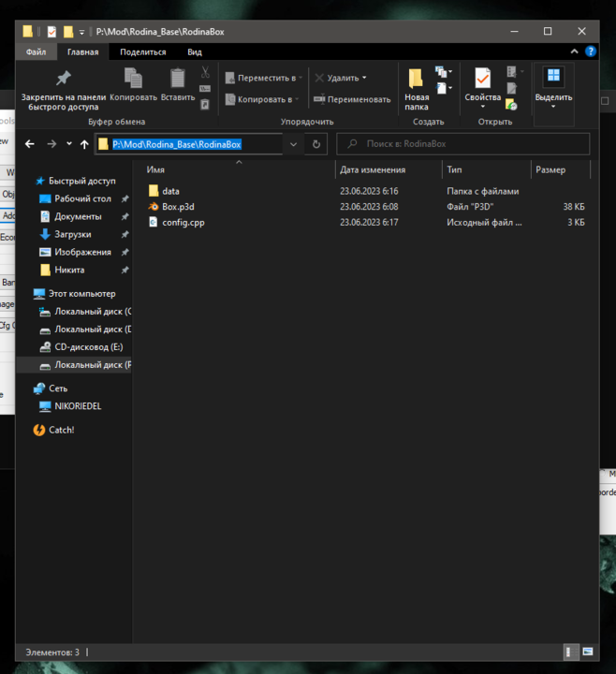Image resolution: width=616 pixels, height=674 pixels.
Task: Switch to details view in status bar
Action: pos(569,652)
